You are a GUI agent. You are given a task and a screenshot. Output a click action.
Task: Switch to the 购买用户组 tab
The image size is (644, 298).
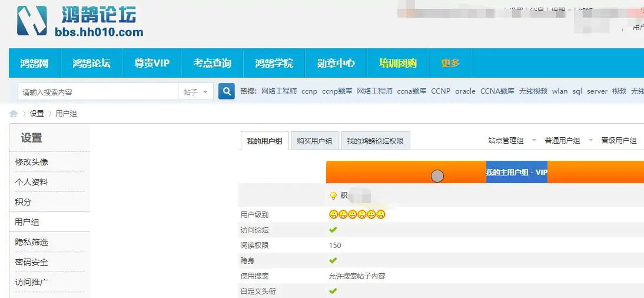click(x=314, y=141)
